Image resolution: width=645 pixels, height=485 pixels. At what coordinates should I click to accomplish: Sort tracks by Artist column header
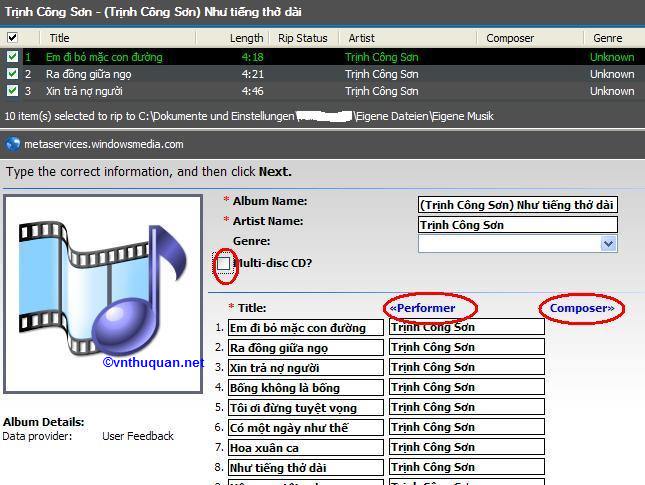pos(362,38)
